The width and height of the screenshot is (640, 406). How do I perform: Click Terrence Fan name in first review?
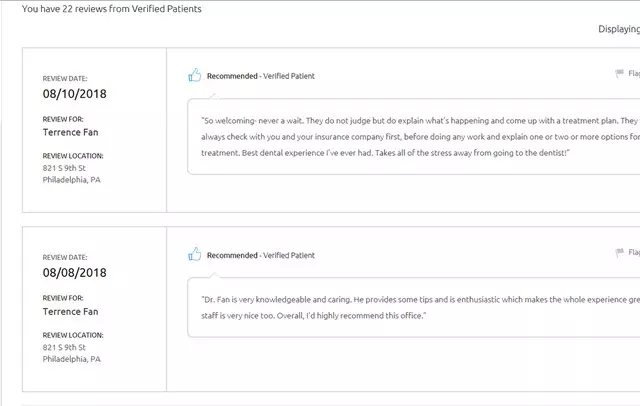coord(71,132)
